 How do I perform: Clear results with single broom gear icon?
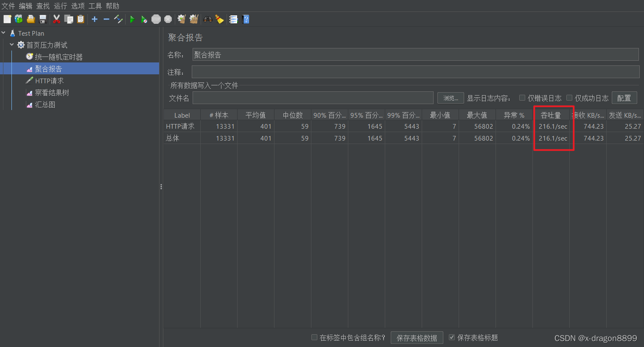click(x=182, y=19)
